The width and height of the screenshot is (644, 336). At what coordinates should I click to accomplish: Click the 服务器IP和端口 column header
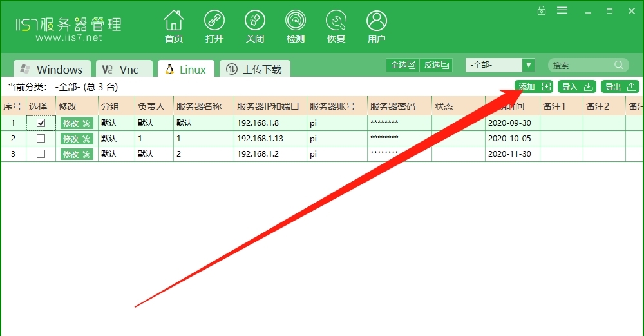tap(270, 106)
